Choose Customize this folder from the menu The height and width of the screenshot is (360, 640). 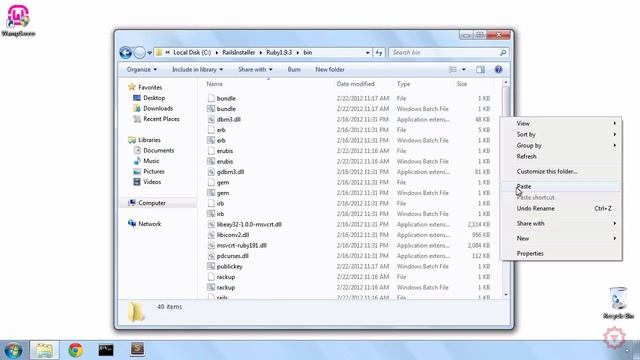tap(561, 171)
